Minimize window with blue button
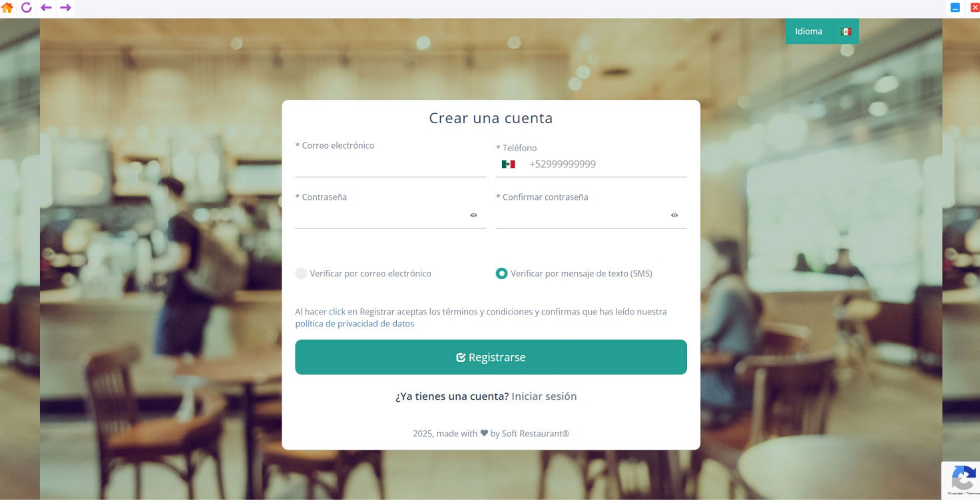The height and width of the screenshot is (501, 980). click(x=955, y=7)
